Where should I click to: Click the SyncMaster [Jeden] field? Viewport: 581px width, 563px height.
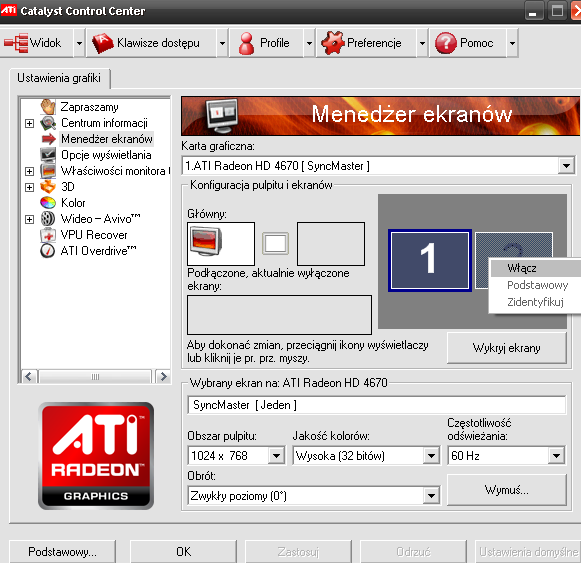pos(377,405)
